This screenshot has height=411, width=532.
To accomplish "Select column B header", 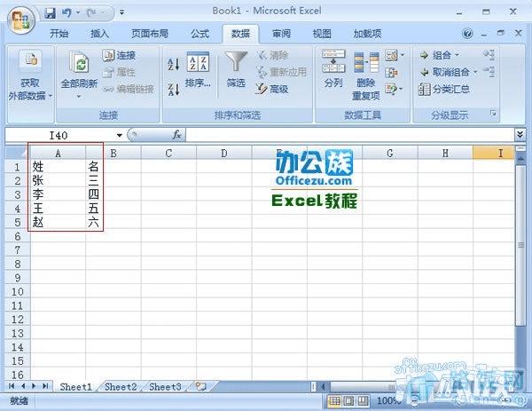I will tap(113, 154).
